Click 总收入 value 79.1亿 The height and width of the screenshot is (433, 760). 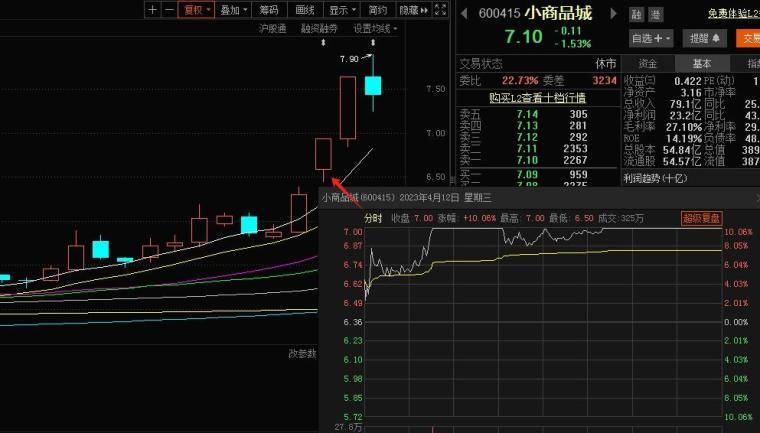(685, 104)
